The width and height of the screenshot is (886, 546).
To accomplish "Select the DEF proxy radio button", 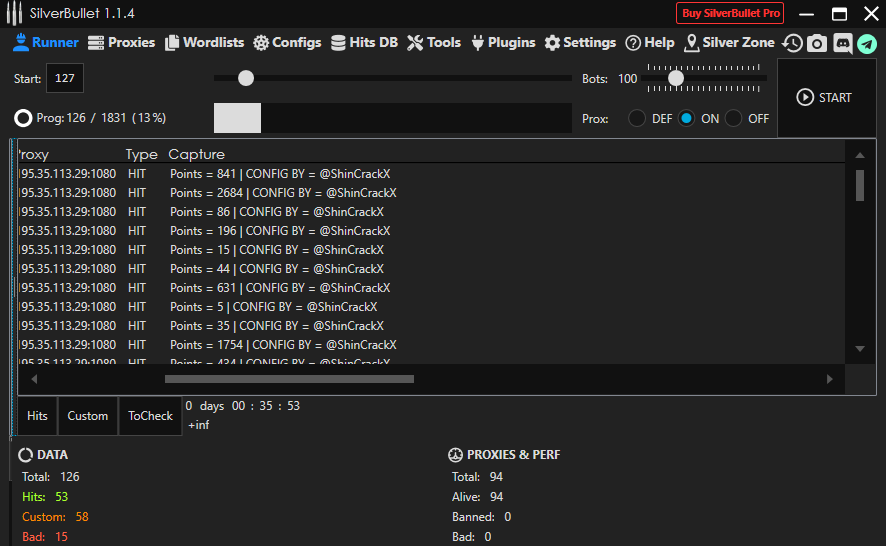I will (637, 118).
